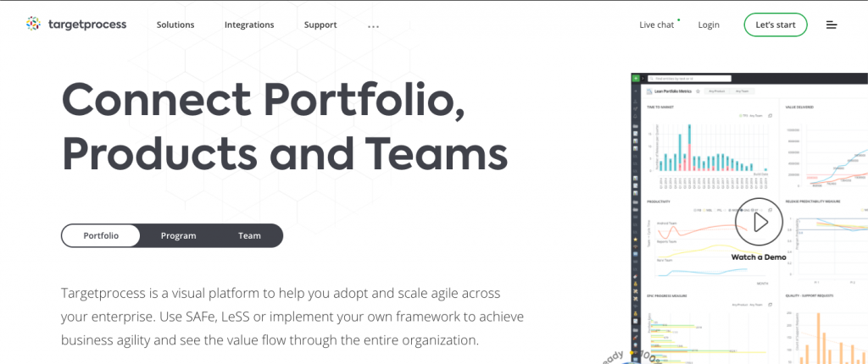Open the Solutions menu

click(x=175, y=25)
